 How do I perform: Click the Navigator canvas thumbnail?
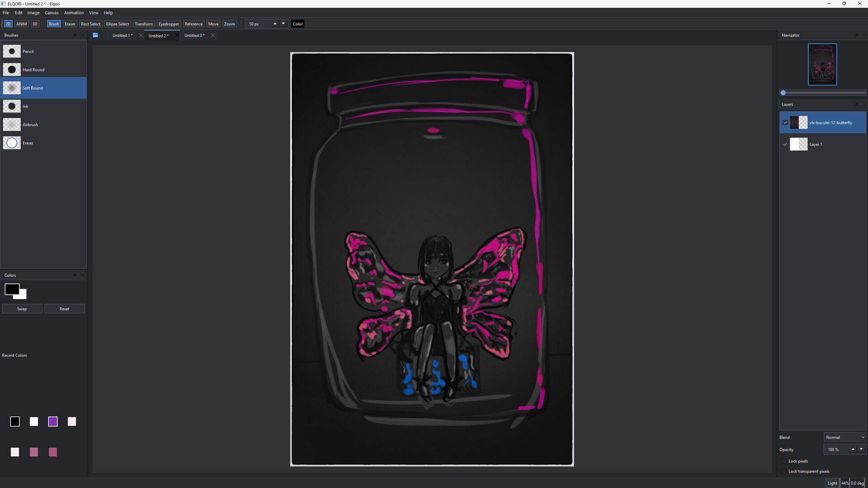(x=822, y=64)
